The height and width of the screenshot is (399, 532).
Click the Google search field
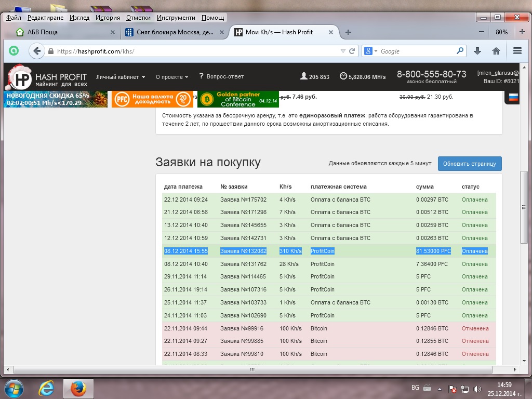click(x=417, y=51)
